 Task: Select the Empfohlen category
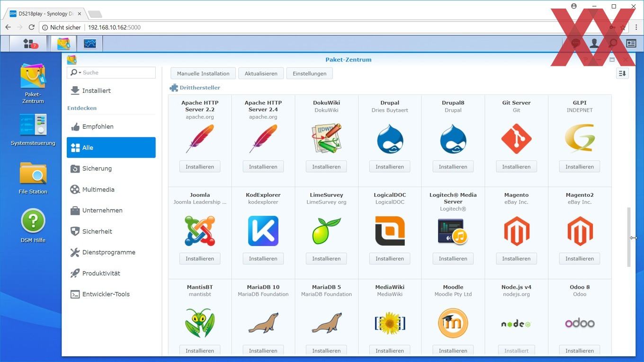pos(111,127)
